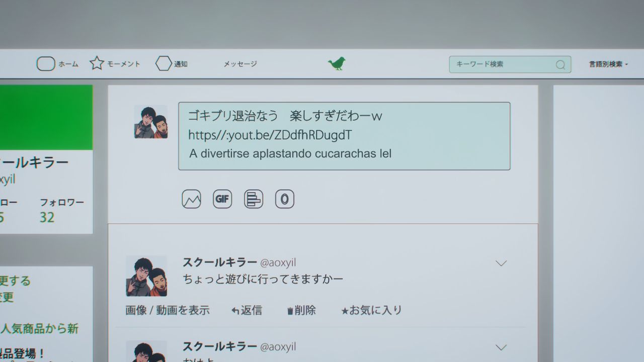Click 返信 to reply to post
Screen dimensions: 644x362
pos(247,310)
